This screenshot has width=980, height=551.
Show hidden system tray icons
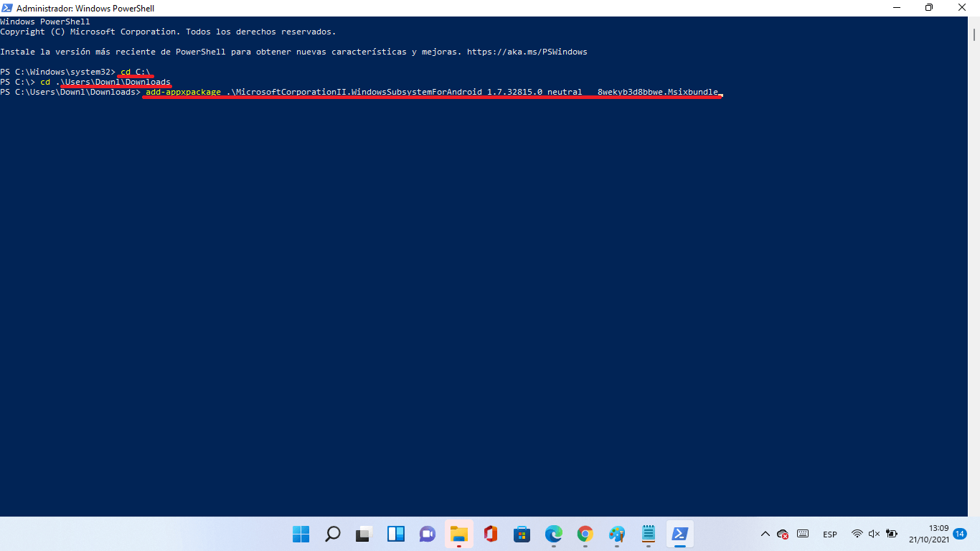[x=765, y=534]
